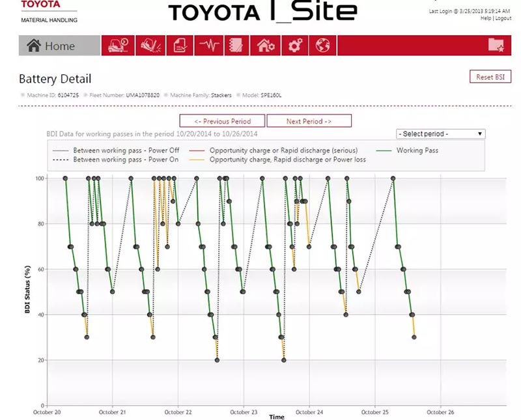Open the starred folder favorites icon

pyautogui.click(x=496, y=45)
